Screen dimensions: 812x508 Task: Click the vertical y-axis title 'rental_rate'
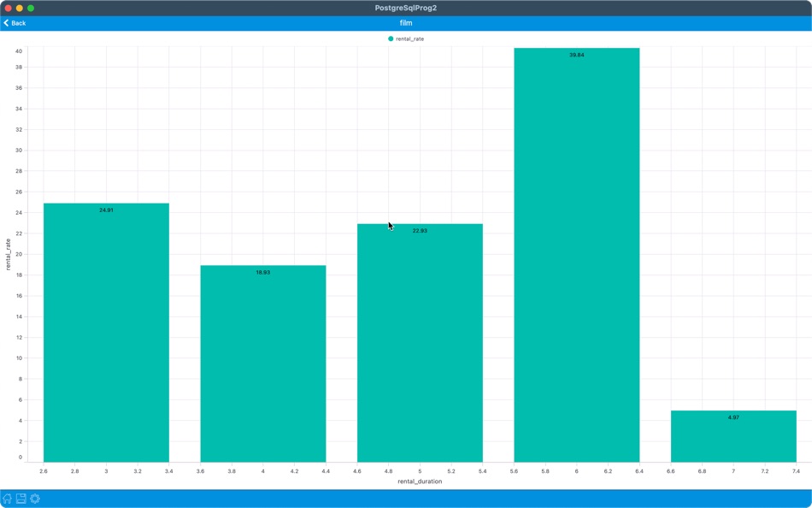8,254
